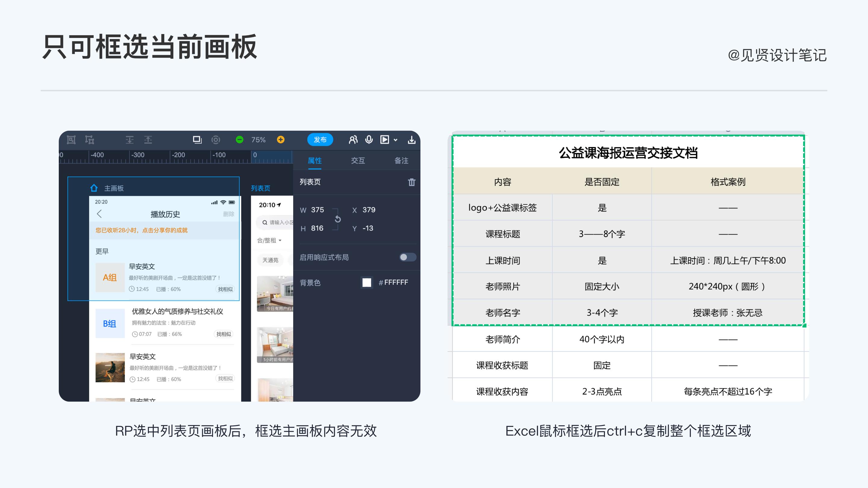The image size is (868, 488).
Task: Open the 合/整租 dropdown filter
Action: pos(269,240)
